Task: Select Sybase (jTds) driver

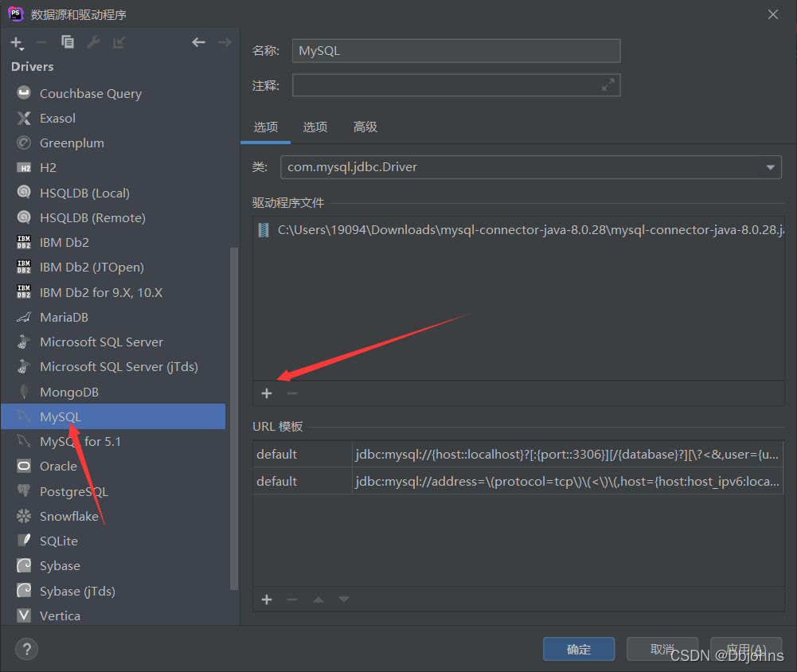Action: pyautogui.click(x=113, y=591)
